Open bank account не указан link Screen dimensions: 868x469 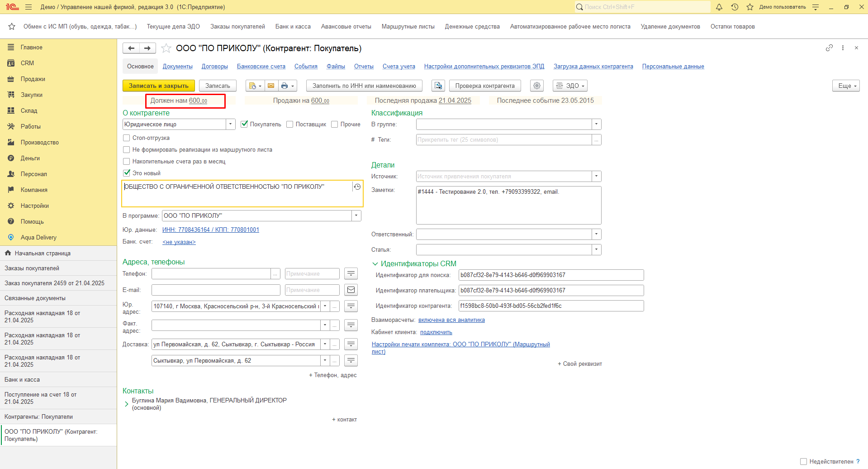coord(179,242)
